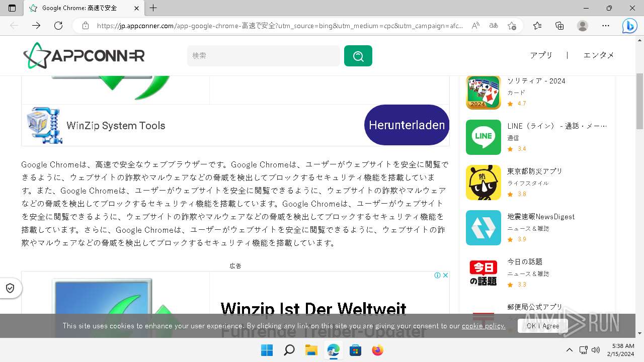The width and height of the screenshot is (644, 362).
Task: Open ソリティア - 2024 app icon
Action: click(x=484, y=92)
